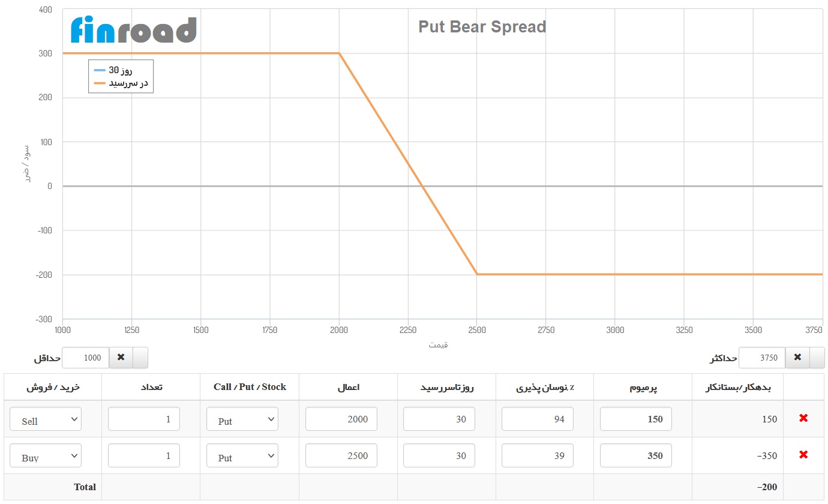This screenshot has height=504, width=828.
Task: Select the premium field showing 150
Action: tap(635, 419)
